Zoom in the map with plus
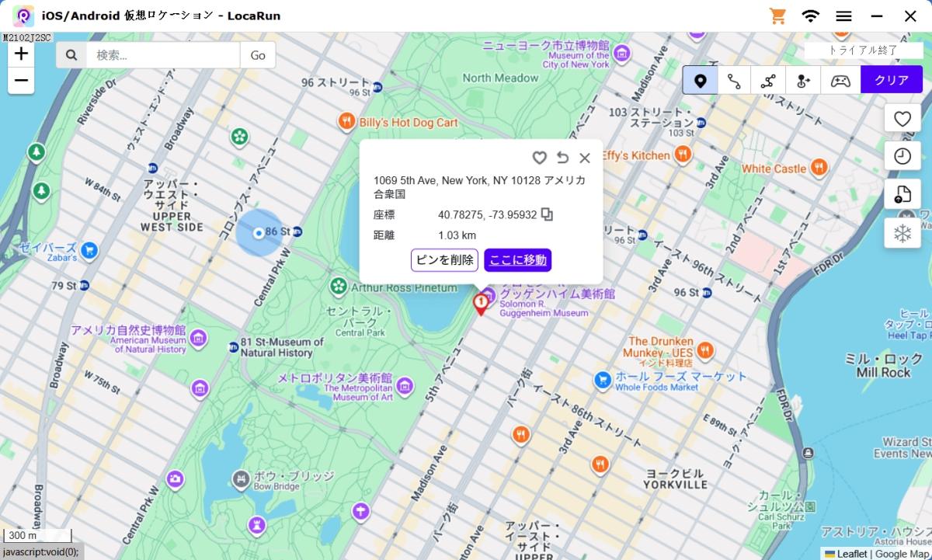Image resolution: width=932 pixels, height=560 pixels. [21, 54]
